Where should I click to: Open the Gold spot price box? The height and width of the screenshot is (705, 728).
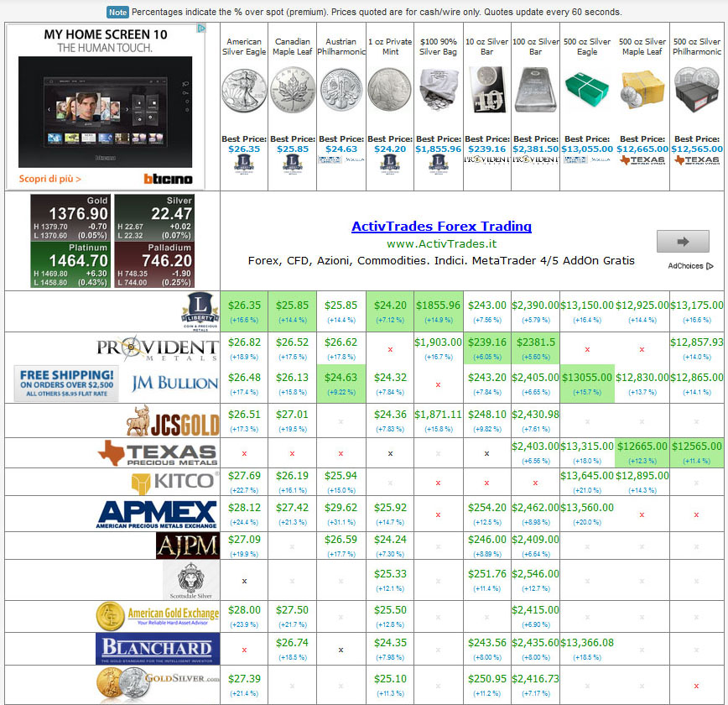pos(70,217)
